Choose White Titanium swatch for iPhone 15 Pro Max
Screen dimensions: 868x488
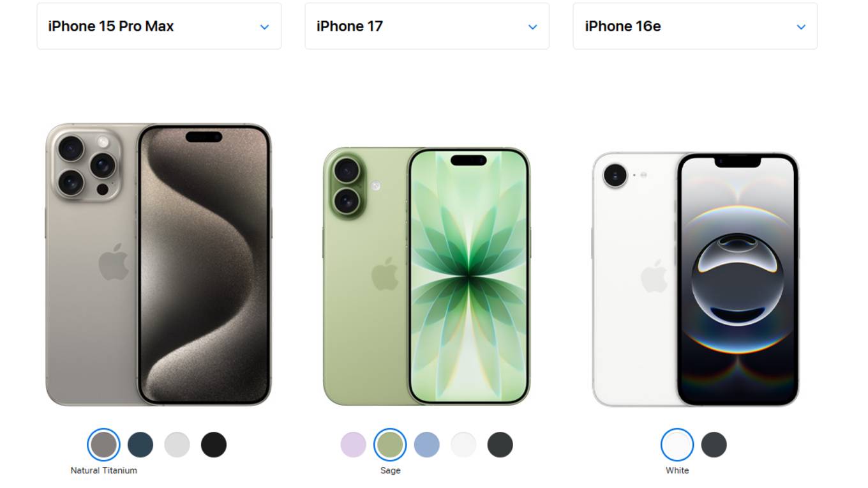coord(177,445)
